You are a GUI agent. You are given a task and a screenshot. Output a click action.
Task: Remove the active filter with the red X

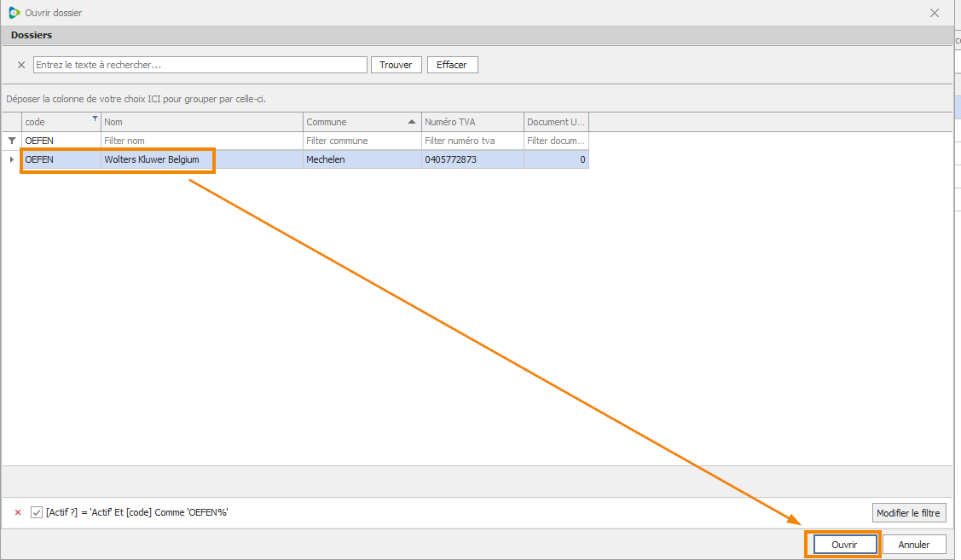tap(18, 513)
